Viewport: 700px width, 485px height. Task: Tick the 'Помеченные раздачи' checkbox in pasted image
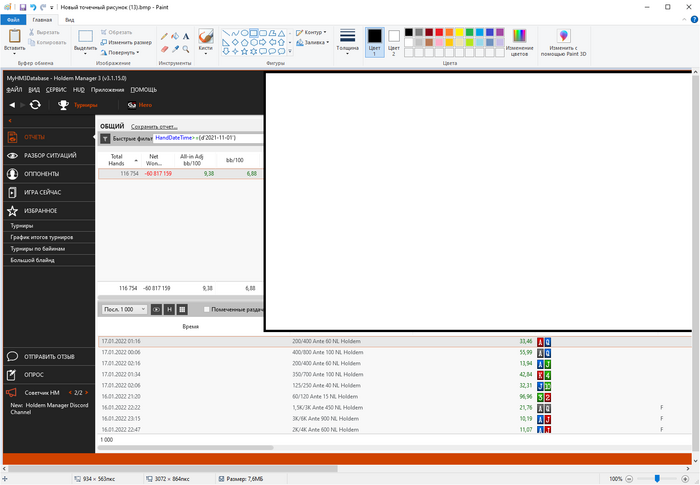(206, 309)
